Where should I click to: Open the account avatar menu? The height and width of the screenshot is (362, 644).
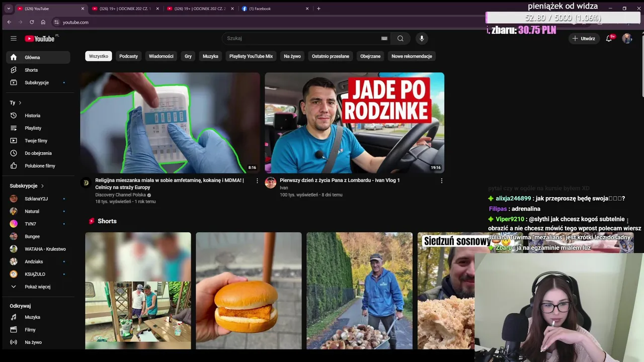tap(627, 38)
